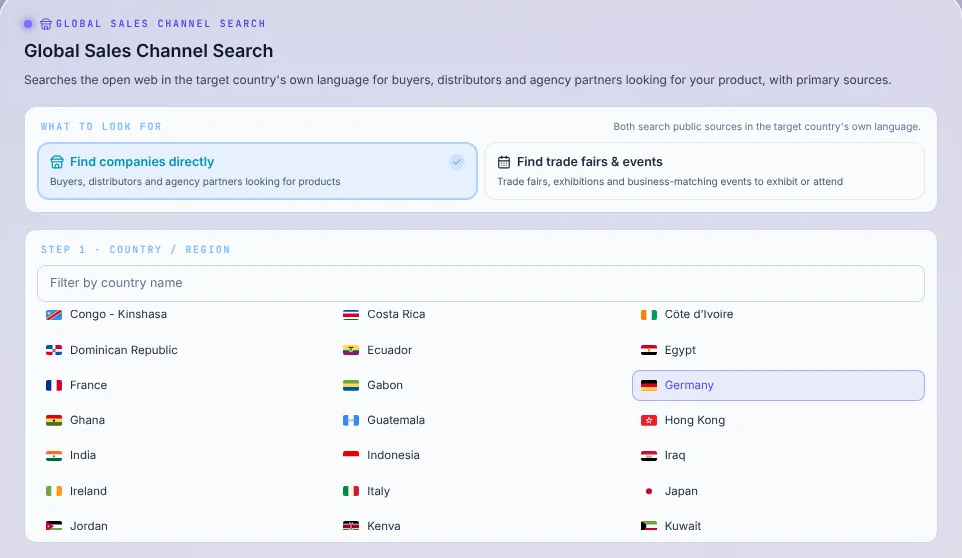Viewport: 962px width, 558px height.
Task: Select the highlighted Germany label
Action: click(689, 385)
